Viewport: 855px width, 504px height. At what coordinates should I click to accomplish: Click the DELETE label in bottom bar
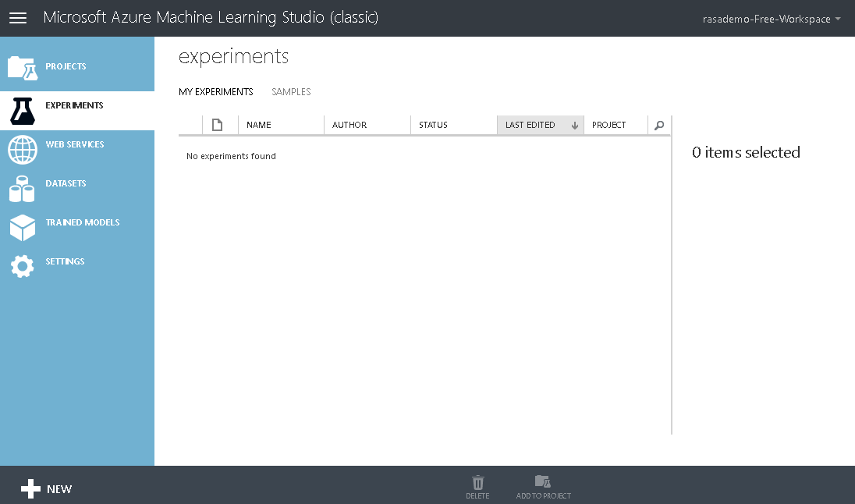pyautogui.click(x=477, y=496)
